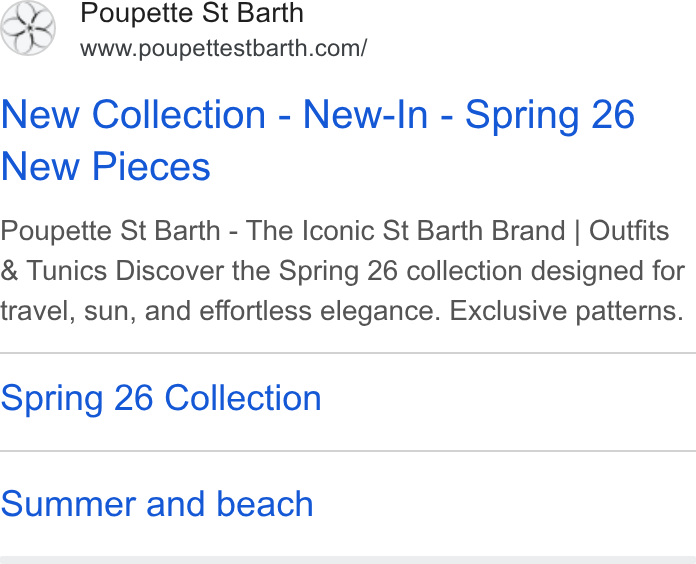Screen dimensions: 696x564
Task: Go to the Spring 26 Collection page
Action: point(161,398)
